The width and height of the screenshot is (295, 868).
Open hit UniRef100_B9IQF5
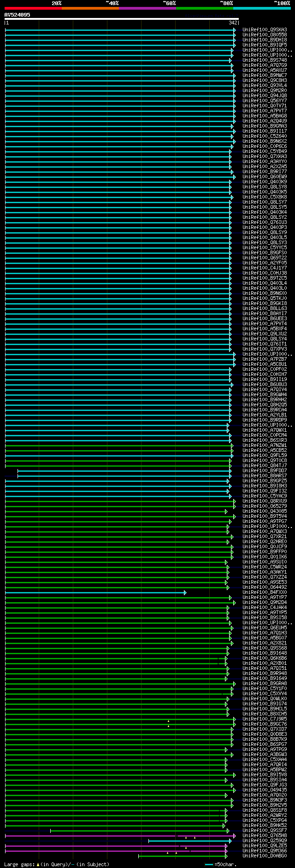point(265,45)
